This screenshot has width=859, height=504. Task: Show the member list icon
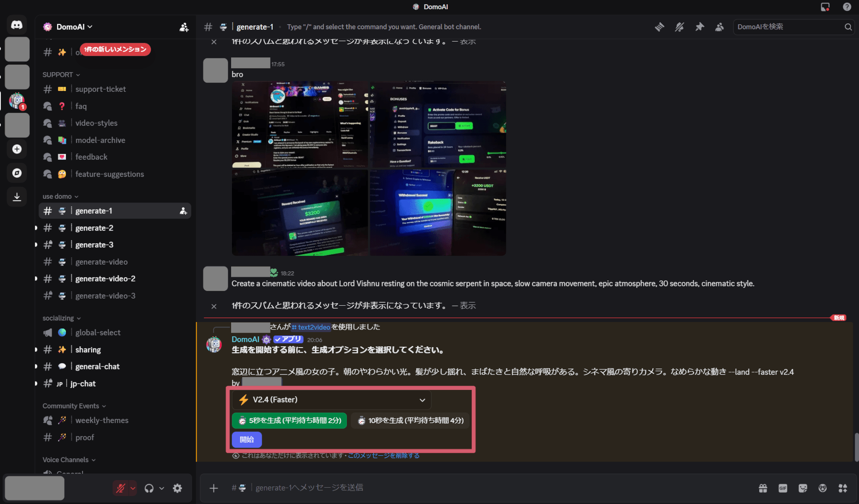(720, 27)
